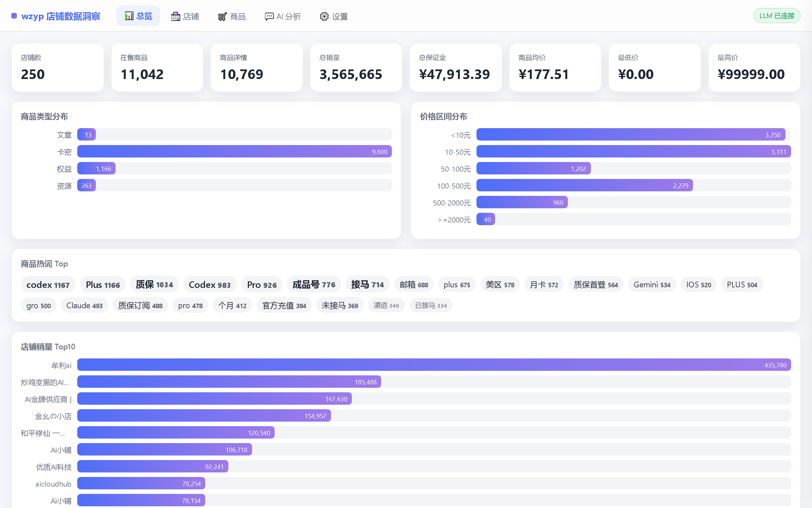
Task: Click the wzyp 店铺数据洞察 title
Action: pos(61,16)
